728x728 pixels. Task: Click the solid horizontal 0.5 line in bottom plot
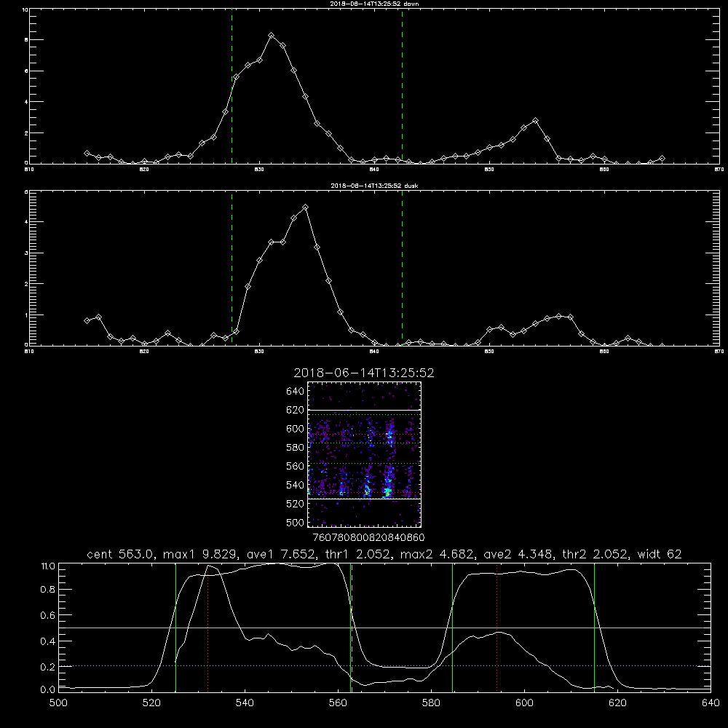(x=384, y=628)
